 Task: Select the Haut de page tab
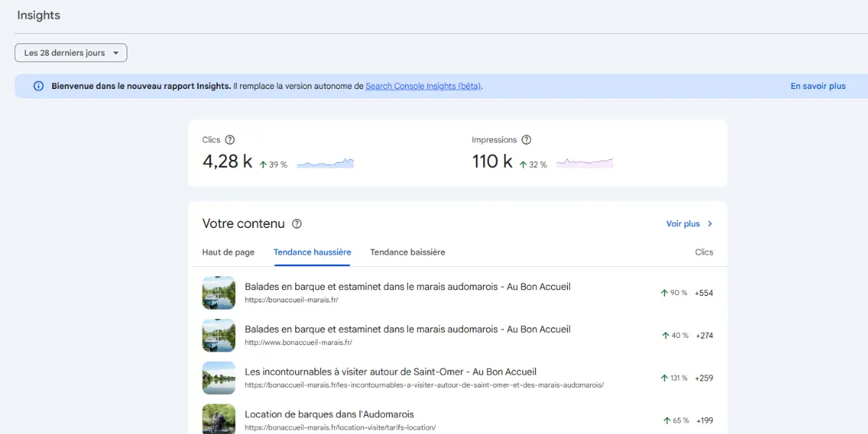(x=229, y=252)
